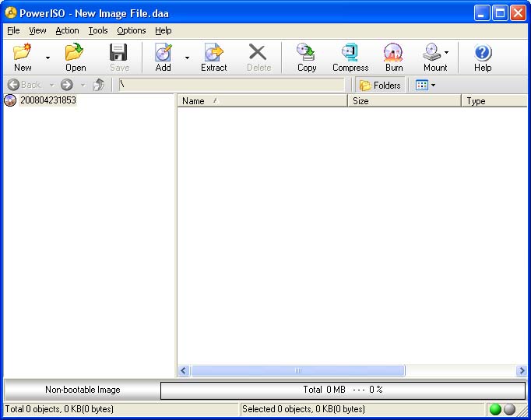This screenshot has height=420, width=531.
Task: Click the horizontal scrollbar thumb
Action: pos(298,371)
